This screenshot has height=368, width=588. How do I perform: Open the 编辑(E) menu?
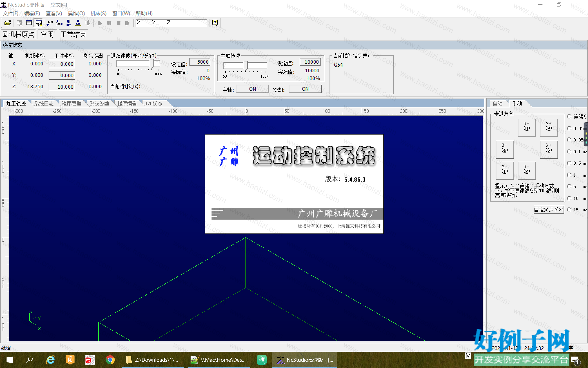(x=32, y=13)
